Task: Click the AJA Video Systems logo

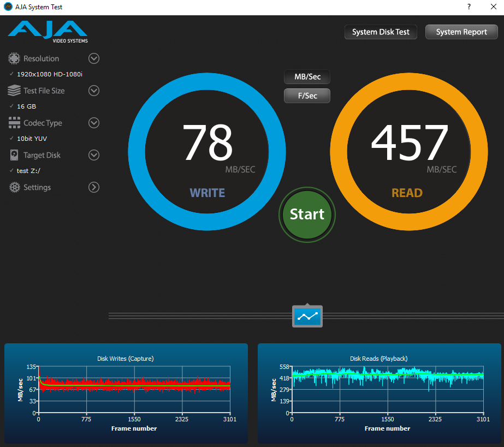Action: (48, 32)
